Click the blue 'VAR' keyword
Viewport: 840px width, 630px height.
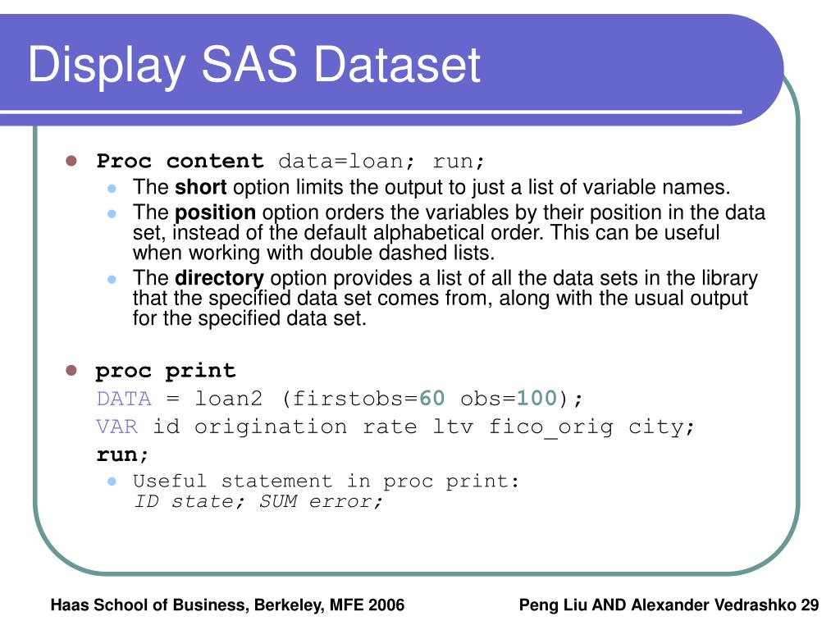tap(117, 427)
